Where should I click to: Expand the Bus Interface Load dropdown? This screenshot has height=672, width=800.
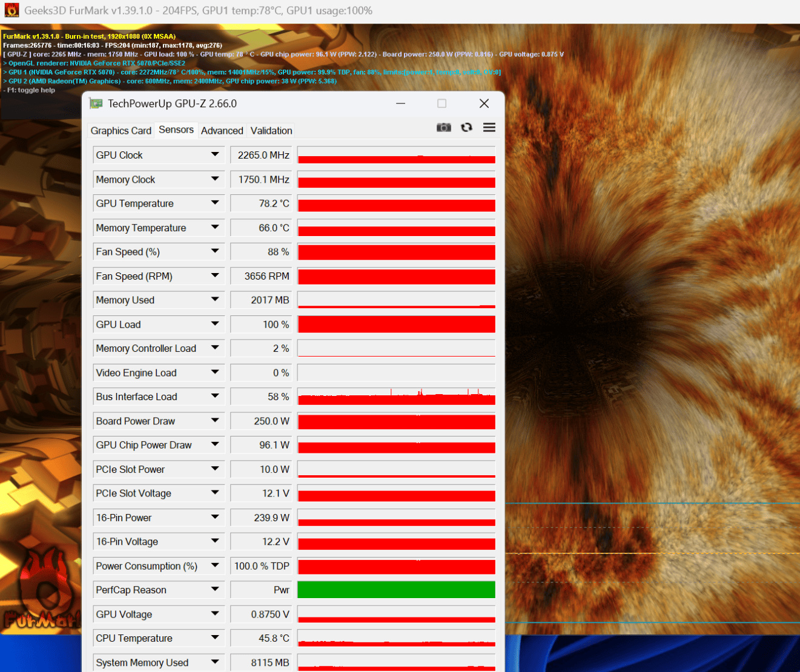215,397
